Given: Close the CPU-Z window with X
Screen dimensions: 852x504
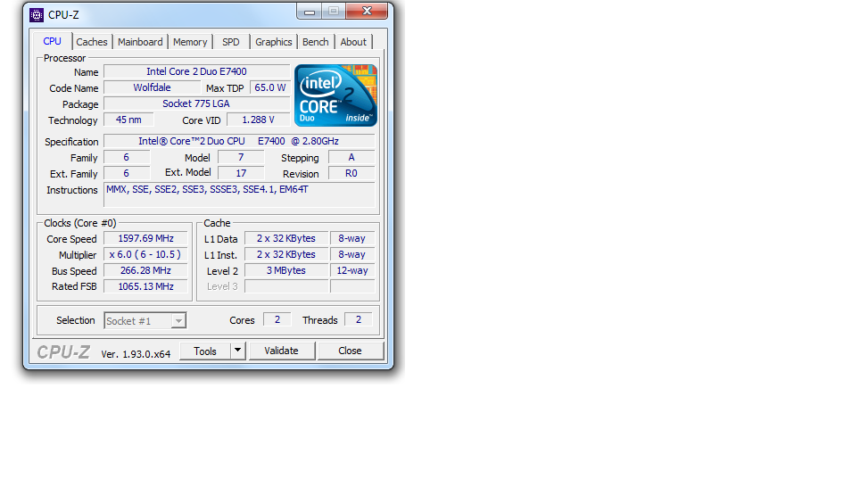Looking at the screenshot, I should pos(367,11).
